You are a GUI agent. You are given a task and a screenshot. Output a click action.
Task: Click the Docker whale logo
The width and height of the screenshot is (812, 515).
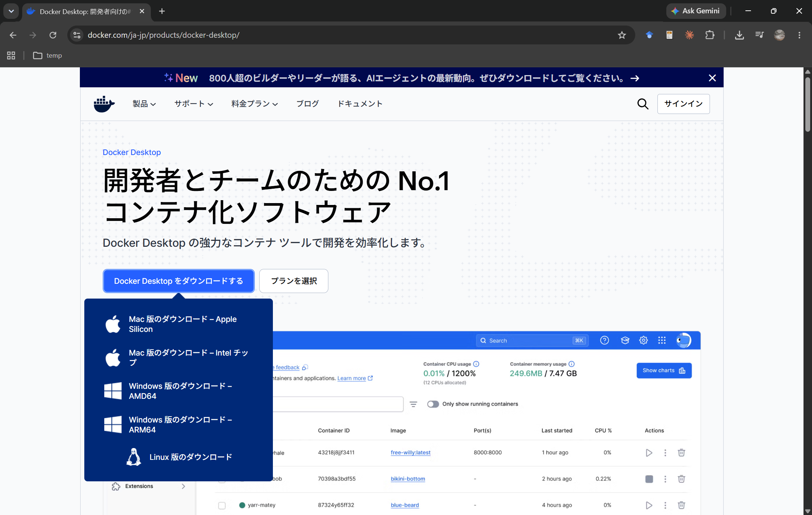104,104
